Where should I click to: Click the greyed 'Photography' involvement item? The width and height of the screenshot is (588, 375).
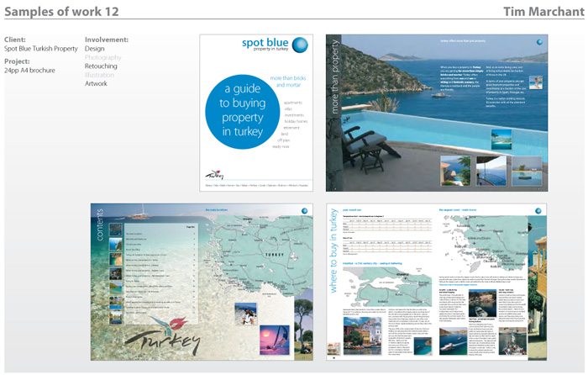point(103,57)
